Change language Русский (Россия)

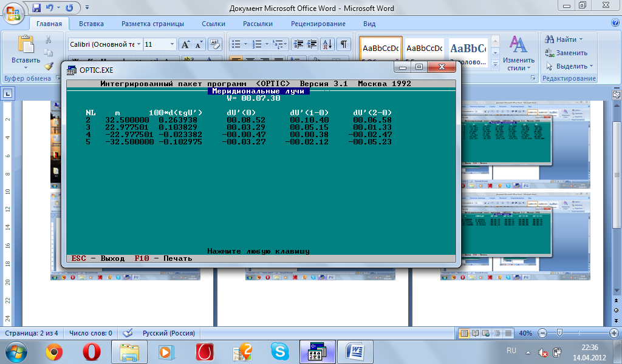169,333
